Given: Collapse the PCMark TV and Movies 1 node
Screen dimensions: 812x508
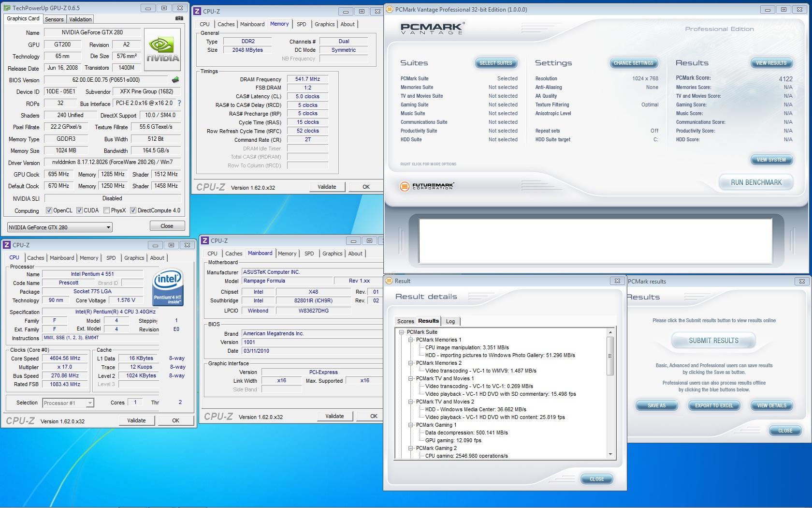Looking at the screenshot, I should point(410,378).
